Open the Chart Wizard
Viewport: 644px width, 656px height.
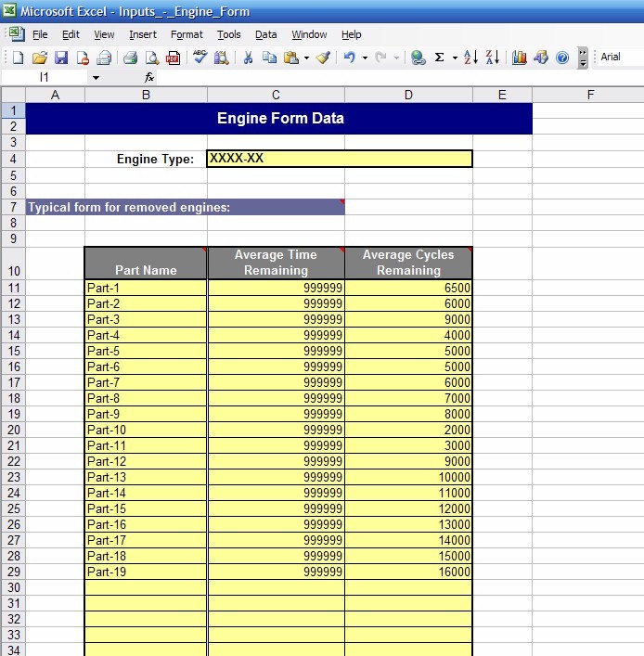[519, 58]
